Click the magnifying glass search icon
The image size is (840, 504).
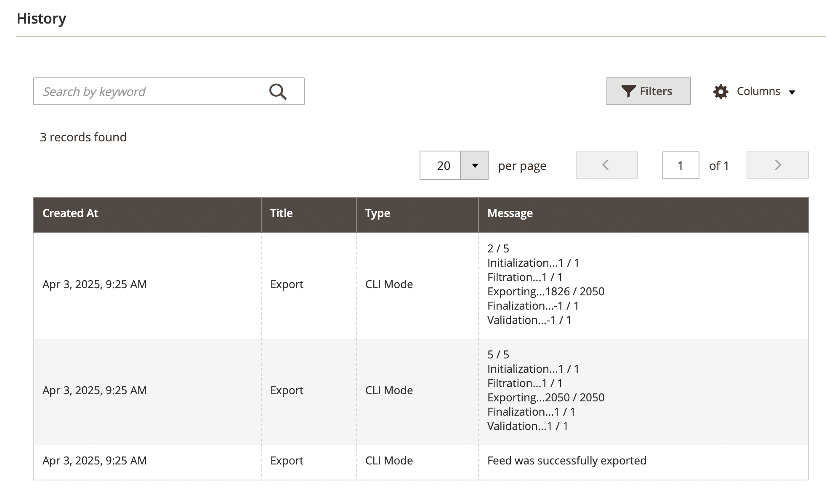click(278, 91)
